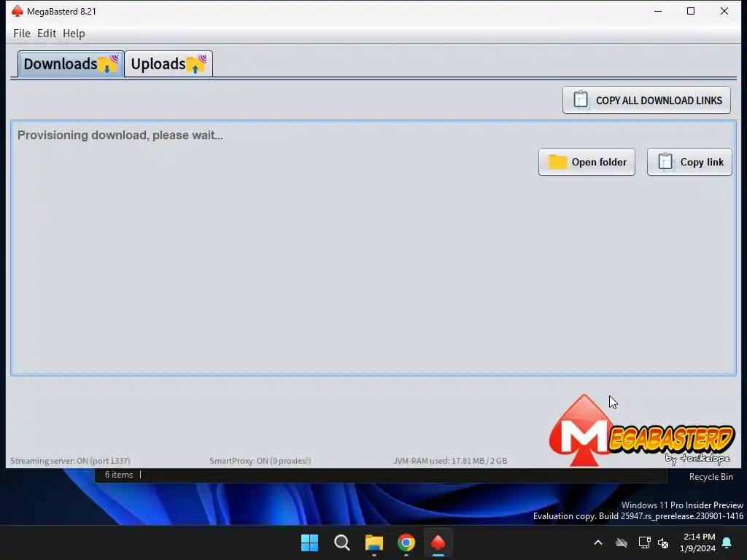This screenshot has height=560, width=747.
Task: Open the Windows Start menu
Action: click(309, 542)
